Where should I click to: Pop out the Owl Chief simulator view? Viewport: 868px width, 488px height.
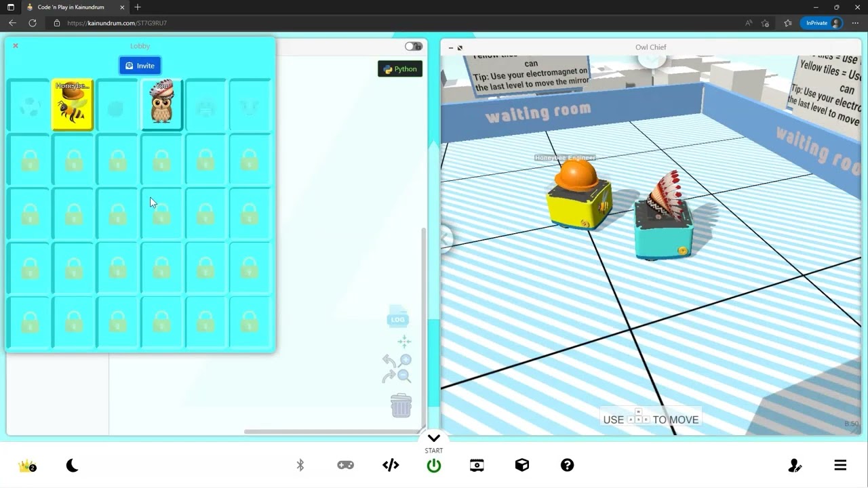[460, 47]
